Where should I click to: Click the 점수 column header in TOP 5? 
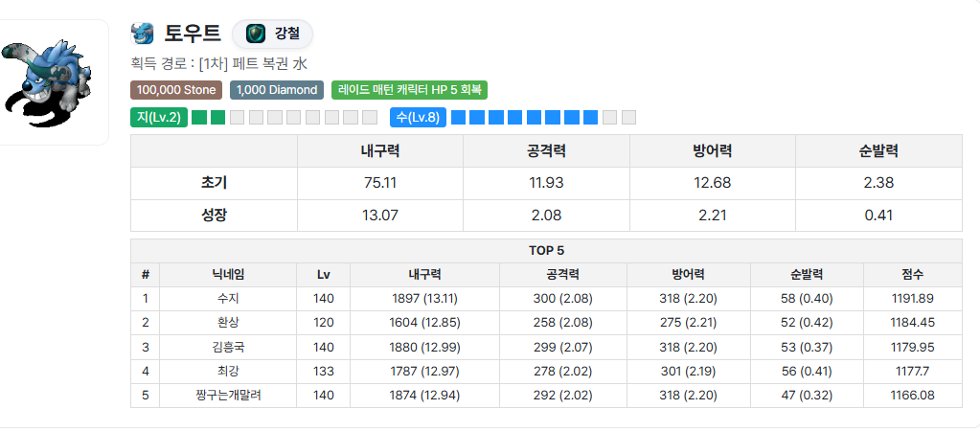(x=912, y=274)
